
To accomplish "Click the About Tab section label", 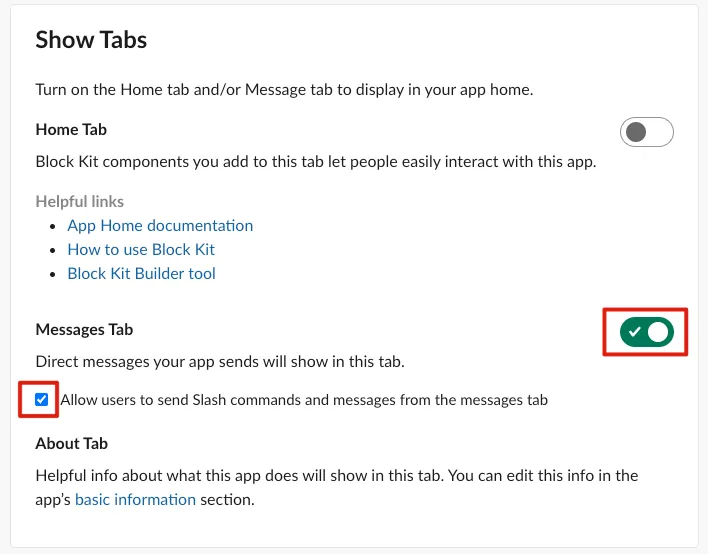I will 71,443.
